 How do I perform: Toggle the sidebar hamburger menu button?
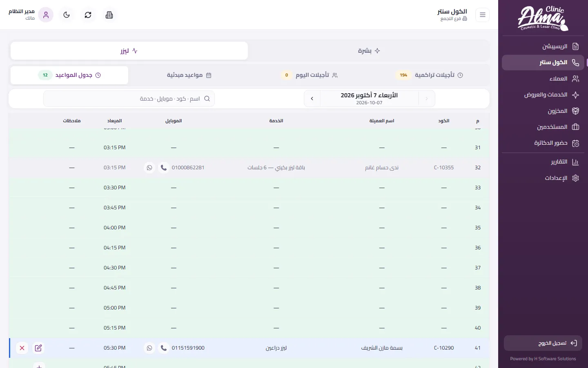coord(482,15)
